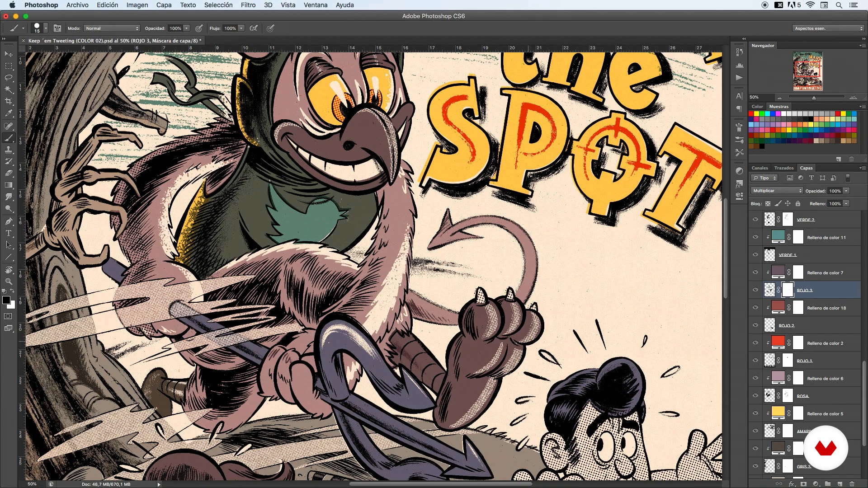The height and width of the screenshot is (488, 868).
Task: Hide the ROJO 3 layer
Action: (755, 290)
